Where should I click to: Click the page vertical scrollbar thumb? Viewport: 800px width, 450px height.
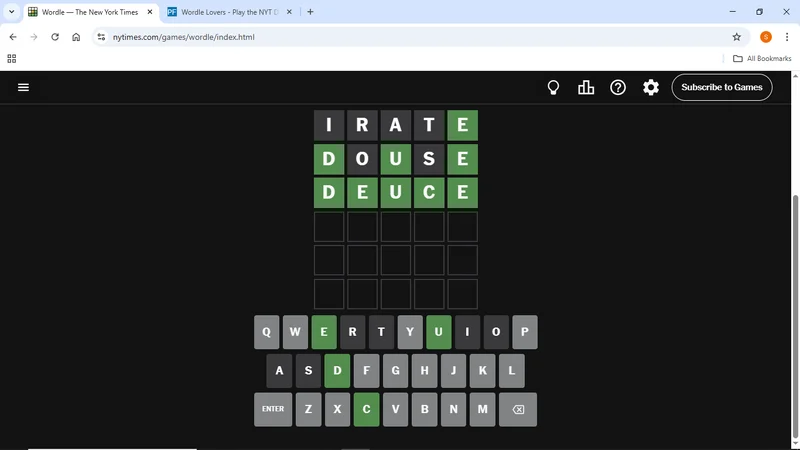point(795,316)
